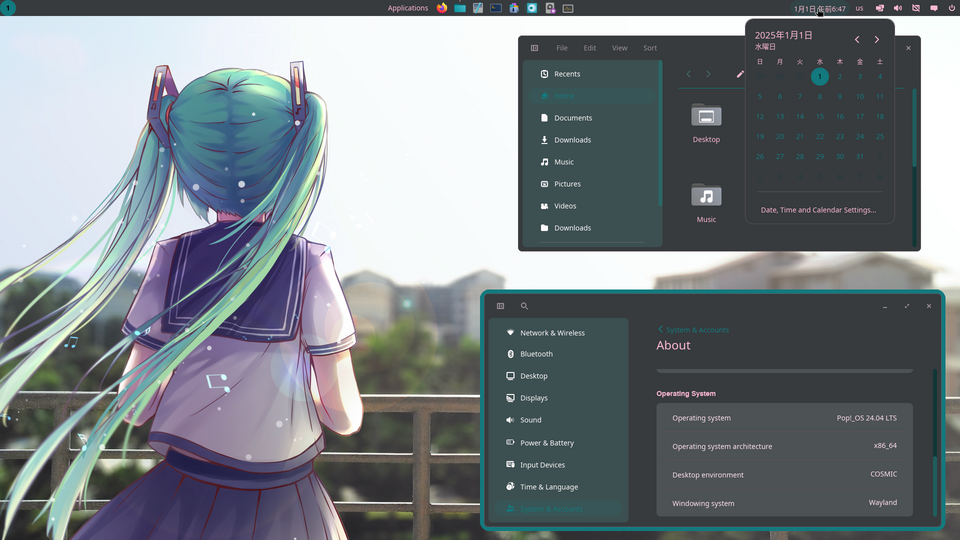960x540 pixels.
Task: Click the pencil edit-location icon in Files
Action: click(740, 74)
